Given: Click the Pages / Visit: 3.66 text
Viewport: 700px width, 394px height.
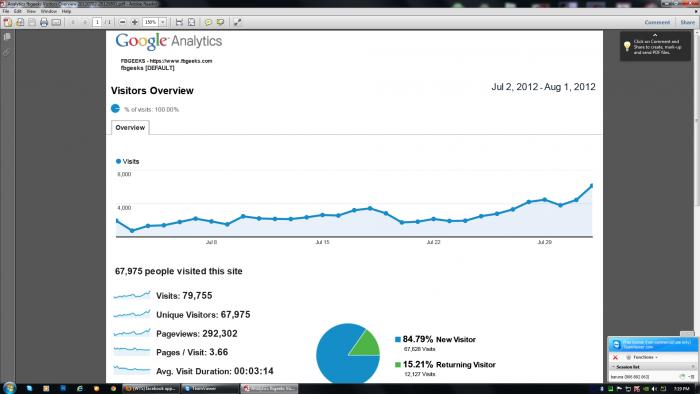Looking at the screenshot, I should (x=192, y=353).
